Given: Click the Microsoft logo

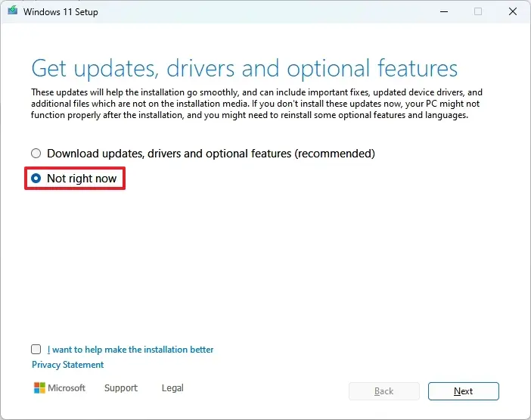Looking at the screenshot, I should coord(60,387).
